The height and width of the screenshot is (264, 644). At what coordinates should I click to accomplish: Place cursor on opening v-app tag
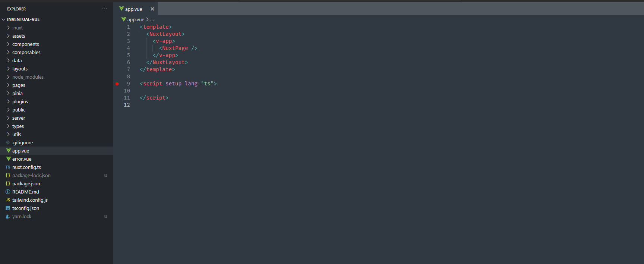(164, 41)
